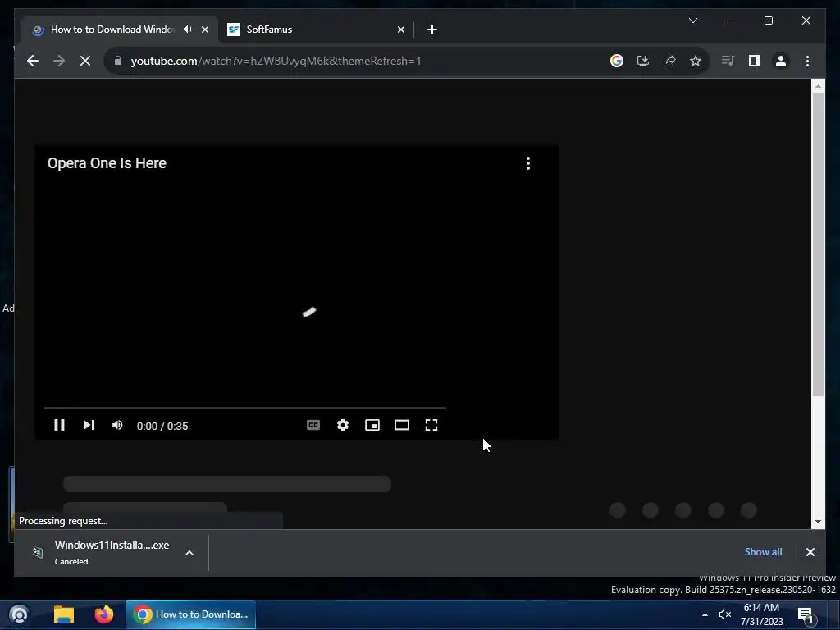Switch to the SoftFamus tab
Screen dimensions: 840x630
tap(316, 30)
